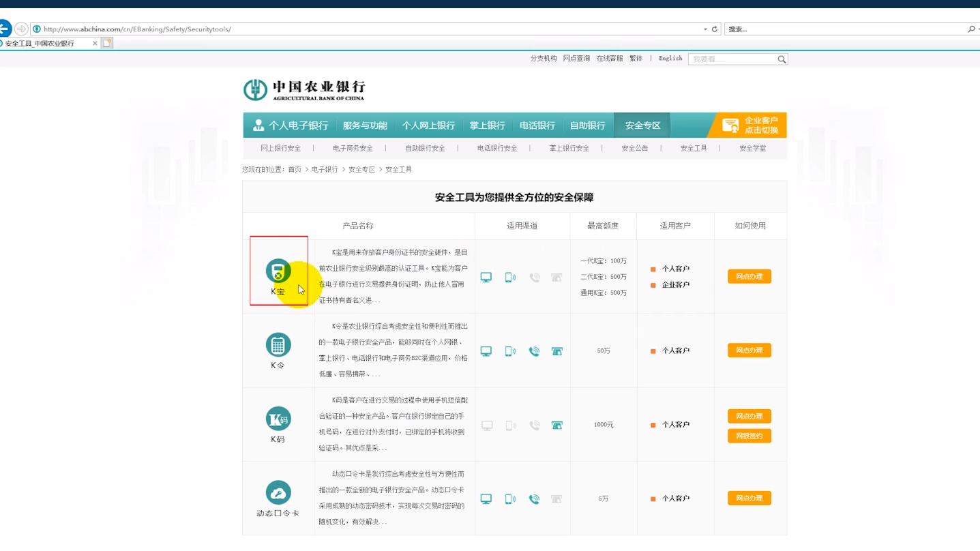Open the 电子商务安全 submenu link
This screenshot has height=551, width=980.
353,148
